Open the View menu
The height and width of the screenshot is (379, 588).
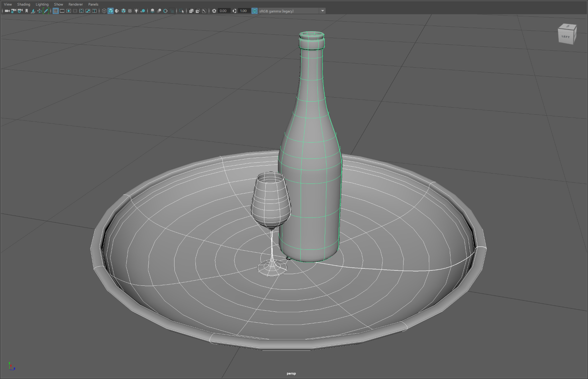click(x=8, y=4)
